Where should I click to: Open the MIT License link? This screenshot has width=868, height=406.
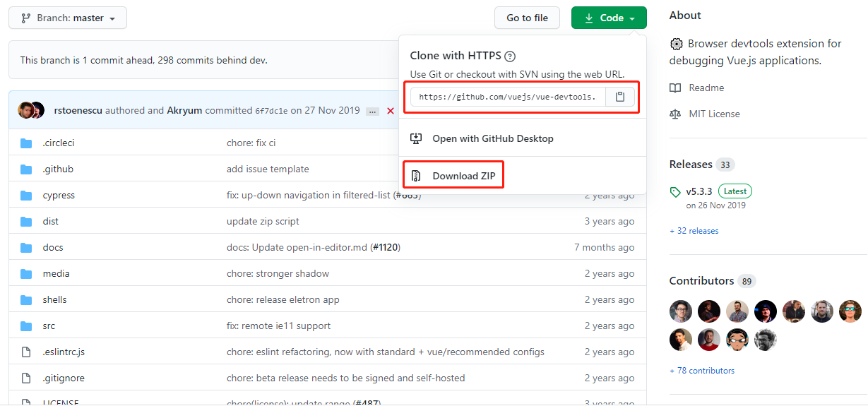[x=715, y=114]
